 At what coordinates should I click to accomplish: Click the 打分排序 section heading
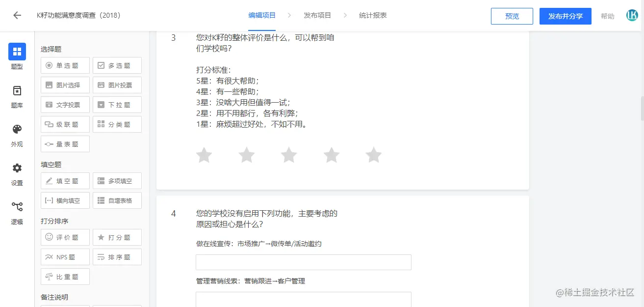(x=54, y=221)
